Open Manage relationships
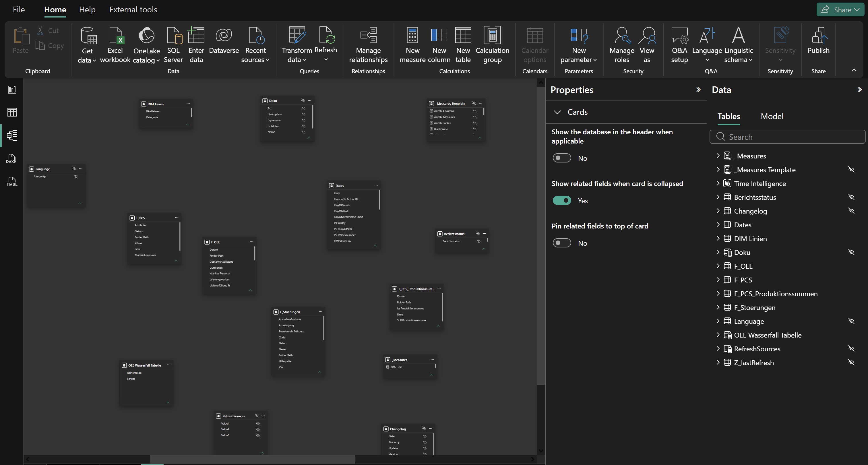 tap(368, 45)
